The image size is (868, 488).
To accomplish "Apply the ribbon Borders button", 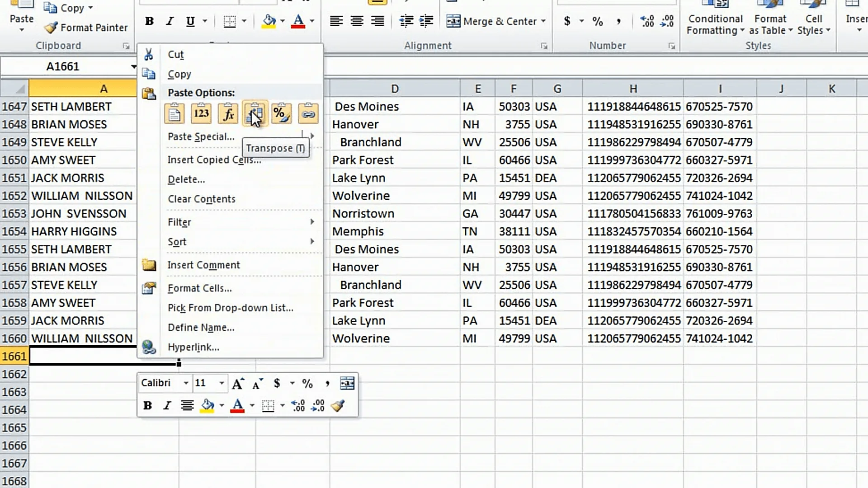I will coord(230,21).
